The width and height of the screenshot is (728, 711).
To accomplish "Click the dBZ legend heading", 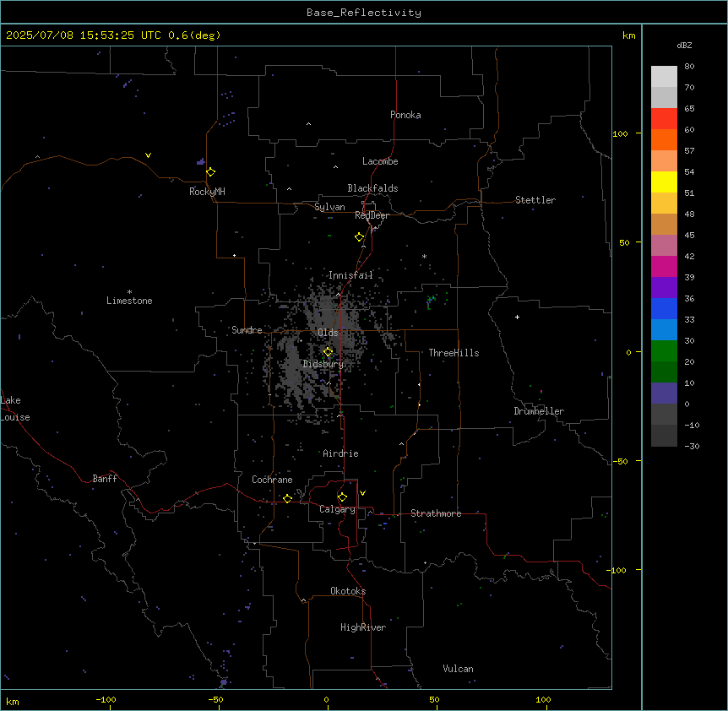I will point(684,45).
